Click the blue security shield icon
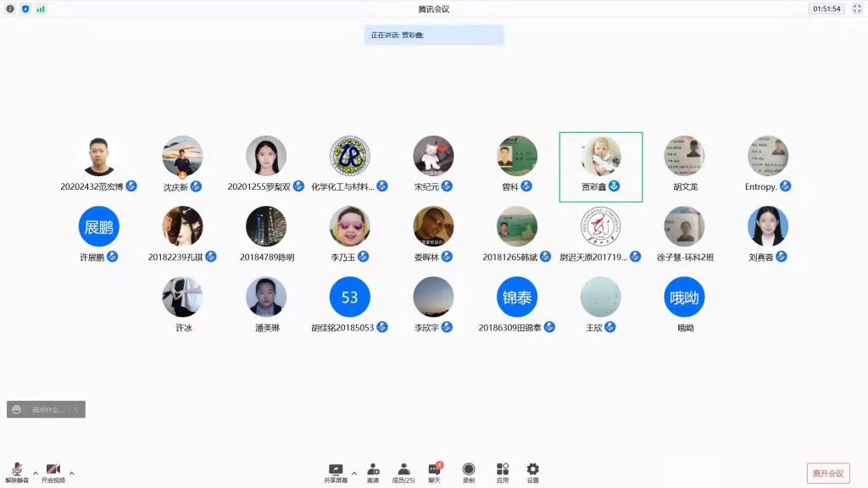868x488 pixels. [25, 8]
